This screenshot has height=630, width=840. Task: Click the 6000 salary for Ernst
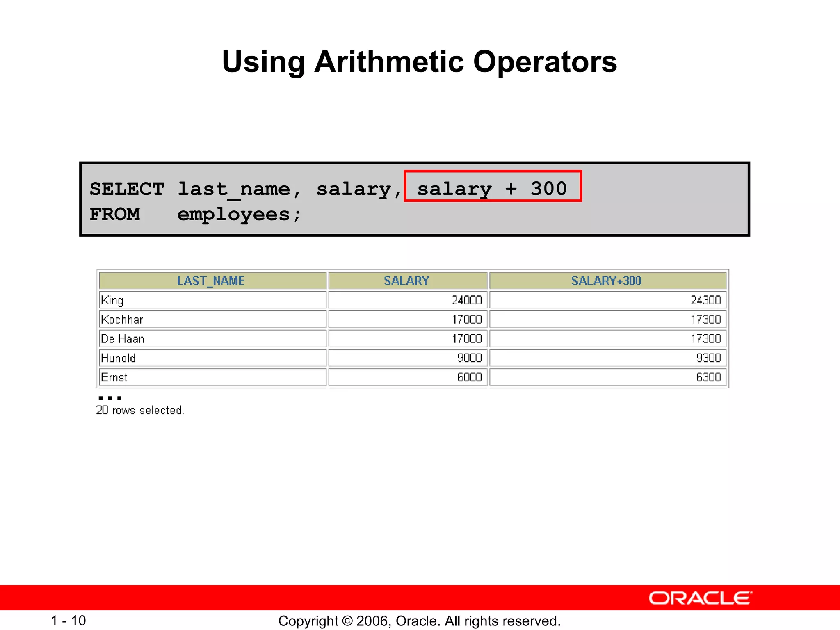click(x=469, y=377)
